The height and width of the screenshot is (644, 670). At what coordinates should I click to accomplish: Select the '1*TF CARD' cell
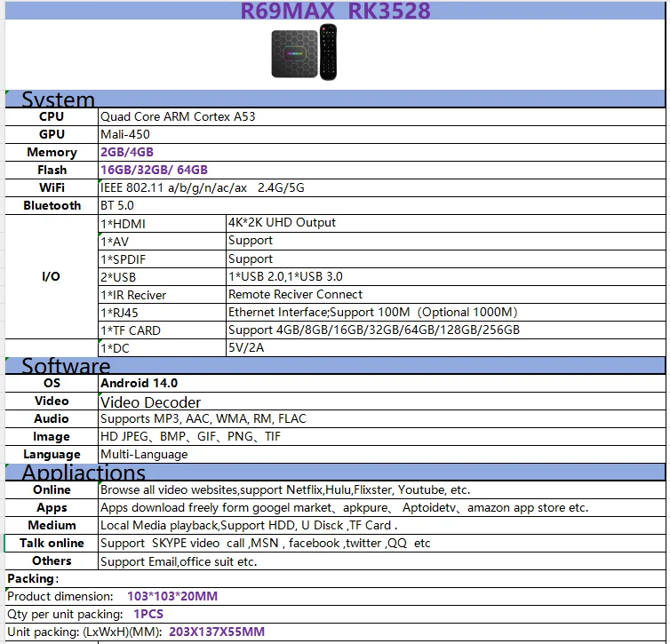click(162, 330)
